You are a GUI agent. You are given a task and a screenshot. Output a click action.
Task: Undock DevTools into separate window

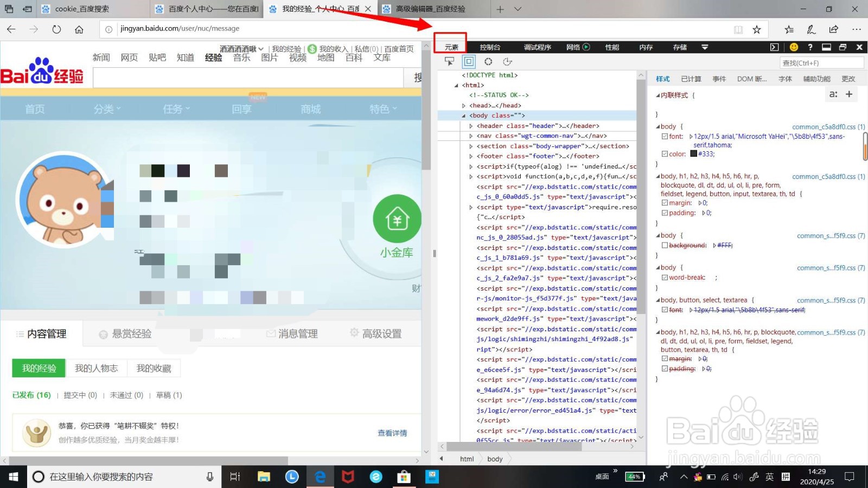click(843, 47)
